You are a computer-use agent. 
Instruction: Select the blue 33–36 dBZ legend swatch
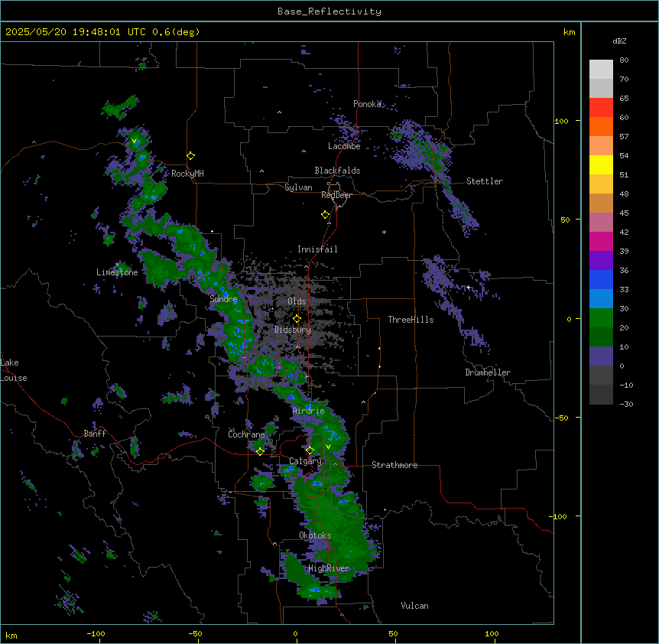coord(601,279)
